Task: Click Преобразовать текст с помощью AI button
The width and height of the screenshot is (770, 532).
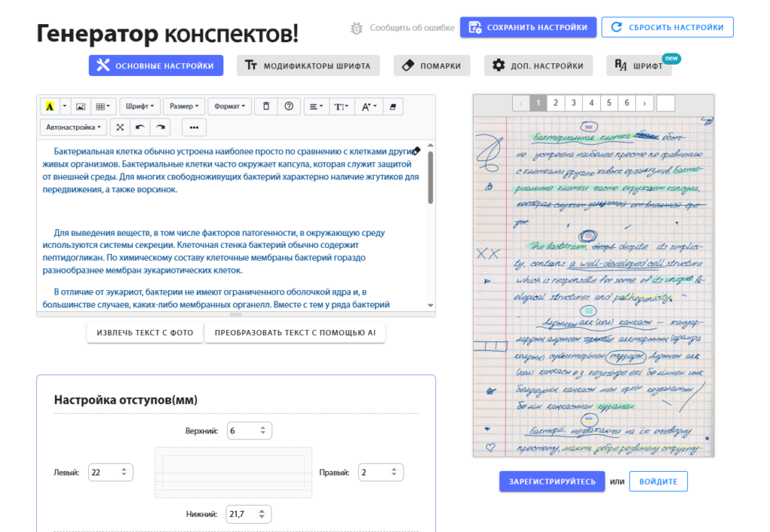Action: coord(295,333)
